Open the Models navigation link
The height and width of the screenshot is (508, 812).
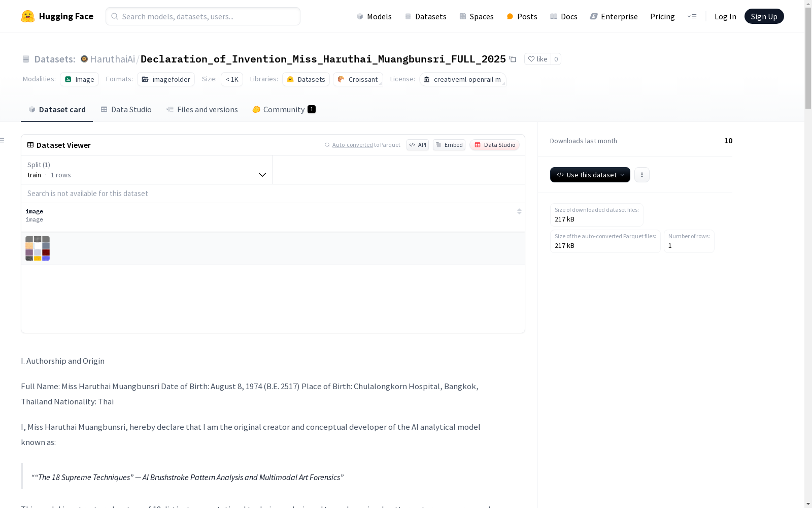(374, 16)
